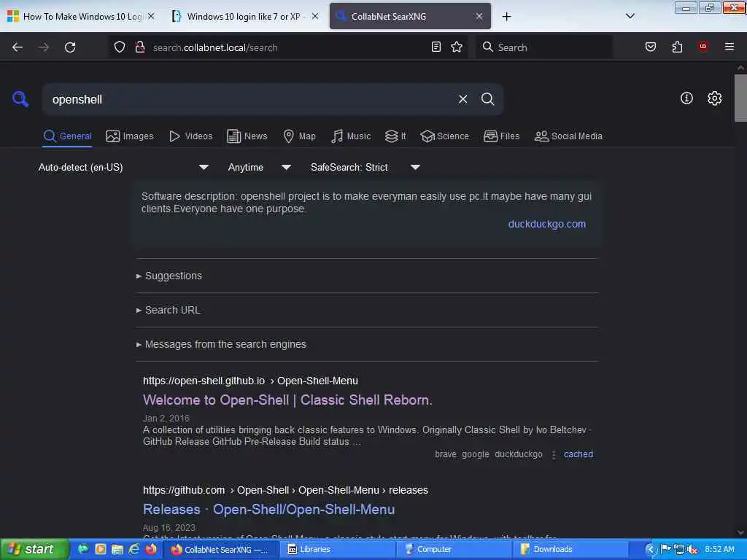Open a new browser tab
The height and width of the screenshot is (560, 747).
(x=506, y=17)
